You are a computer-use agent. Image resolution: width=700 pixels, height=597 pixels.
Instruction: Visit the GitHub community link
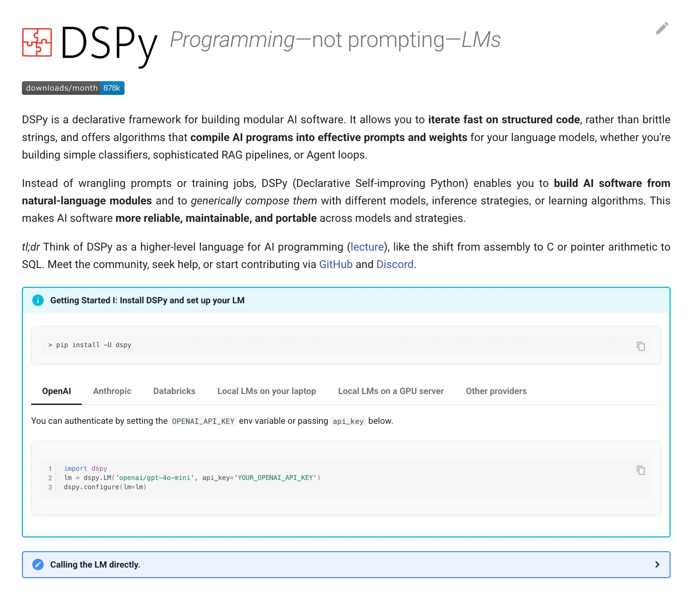[336, 264]
